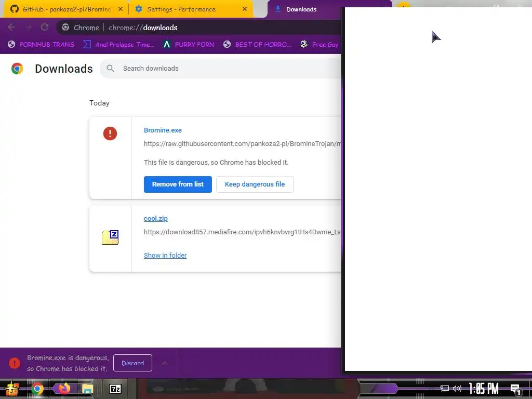Open the Bromine.exe file link
The height and width of the screenshot is (399, 532).
point(163,130)
